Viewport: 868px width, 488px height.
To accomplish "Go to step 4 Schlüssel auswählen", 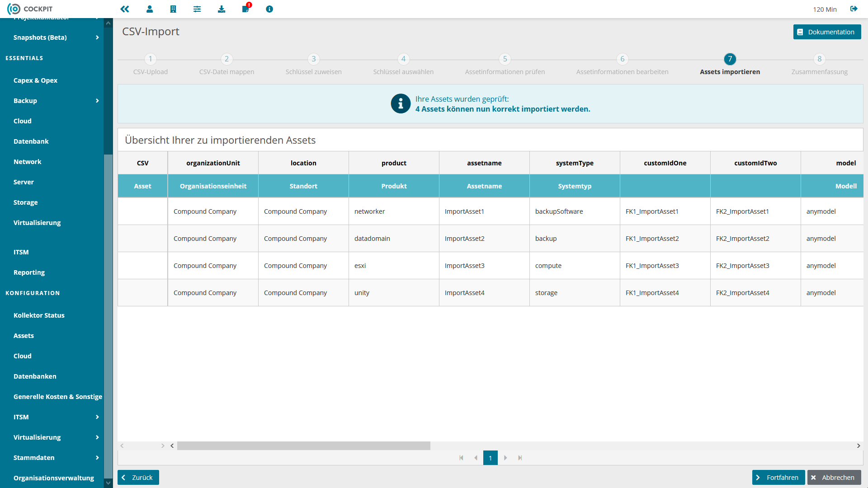I will click(403, 59).
